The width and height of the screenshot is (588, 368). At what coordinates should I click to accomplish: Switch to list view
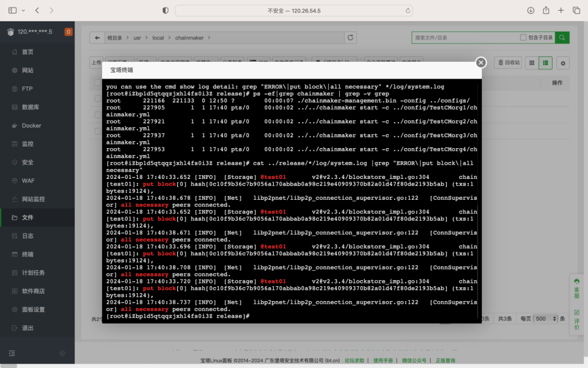point(545,63)
